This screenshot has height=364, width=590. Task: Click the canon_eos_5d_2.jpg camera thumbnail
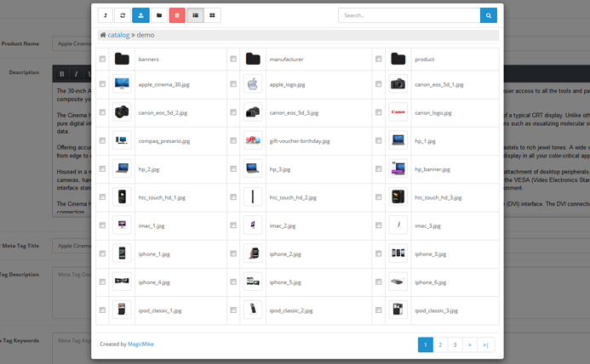(122, 112)
